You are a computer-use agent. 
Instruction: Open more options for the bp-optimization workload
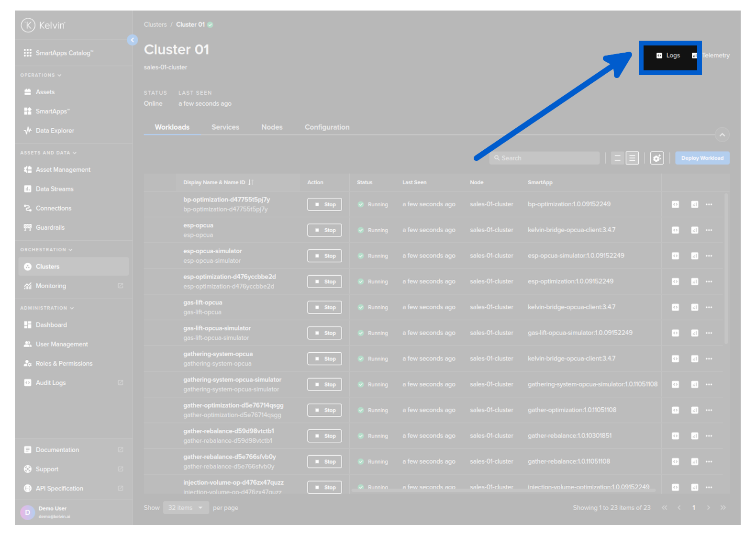click(709, 204)
